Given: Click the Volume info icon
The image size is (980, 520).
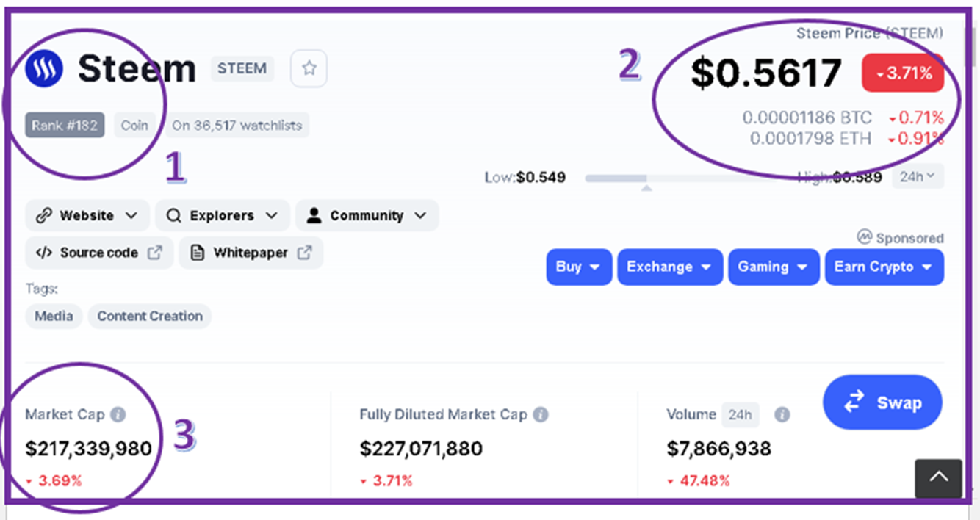Looking at the screenshot, I should click(x=782, y=414).
